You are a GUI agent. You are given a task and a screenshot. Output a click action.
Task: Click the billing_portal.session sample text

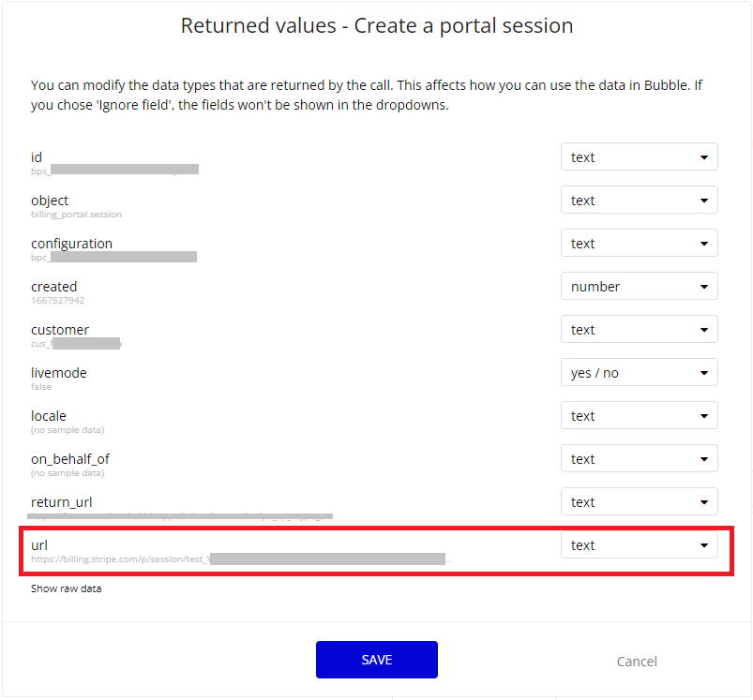(x=76, y=215)
